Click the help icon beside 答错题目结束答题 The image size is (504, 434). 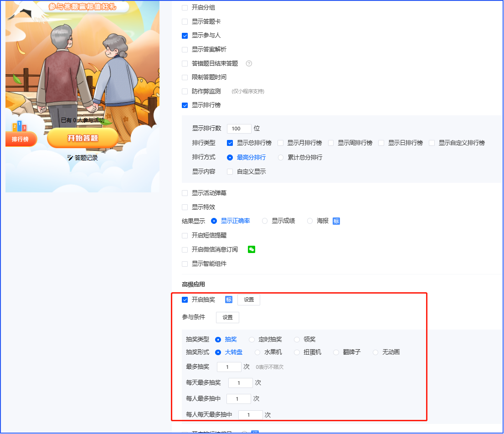coord(249,63)
